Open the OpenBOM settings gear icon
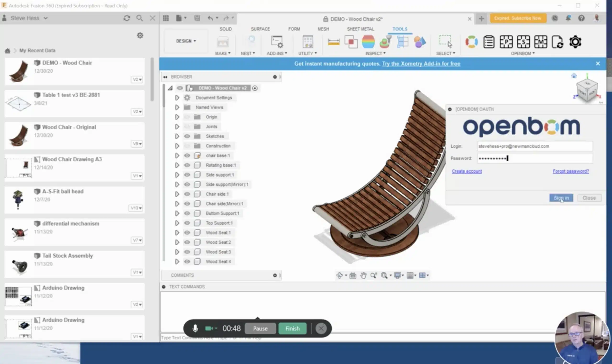Screen dimensions: 612x364 pos(575,42)
